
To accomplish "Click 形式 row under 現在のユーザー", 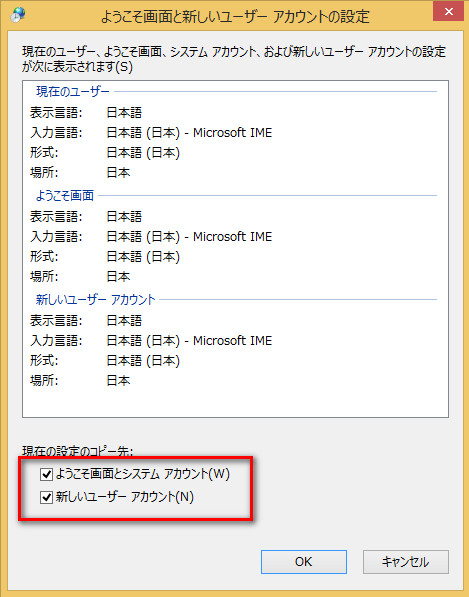I will (x=105, y=153).
